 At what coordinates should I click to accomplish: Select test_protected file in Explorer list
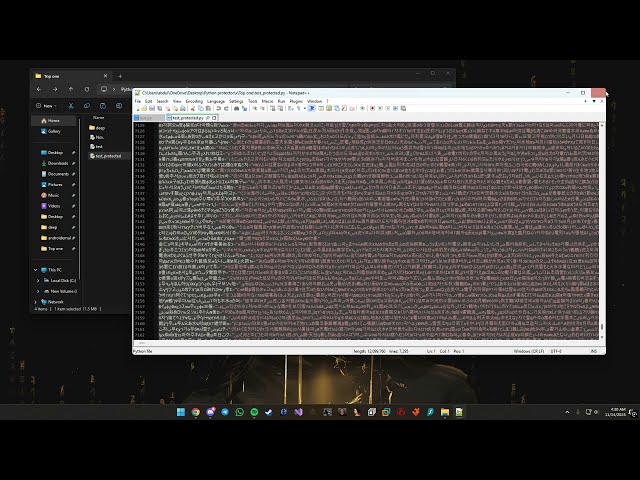pos(108,156)
